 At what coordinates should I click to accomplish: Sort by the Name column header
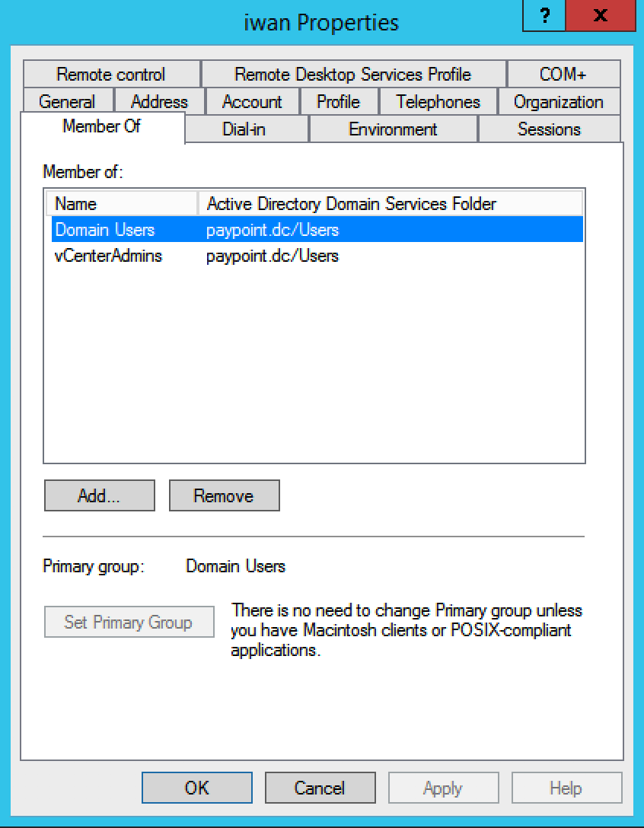click(122, 204)
